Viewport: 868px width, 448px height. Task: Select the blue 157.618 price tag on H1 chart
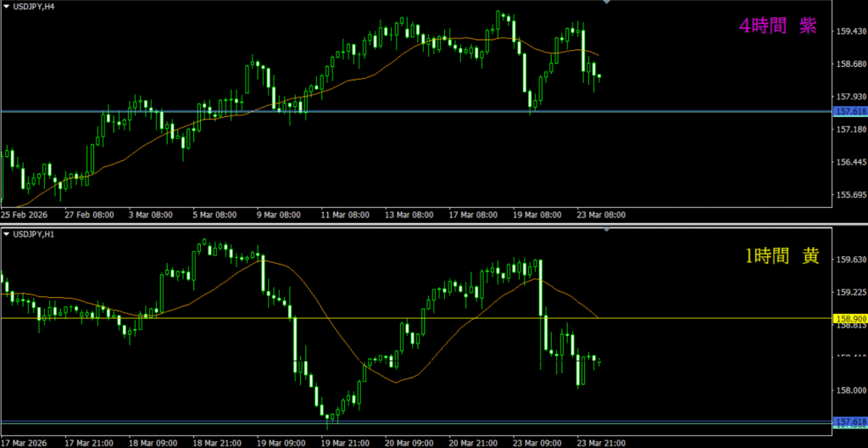[x=850, y=422]
